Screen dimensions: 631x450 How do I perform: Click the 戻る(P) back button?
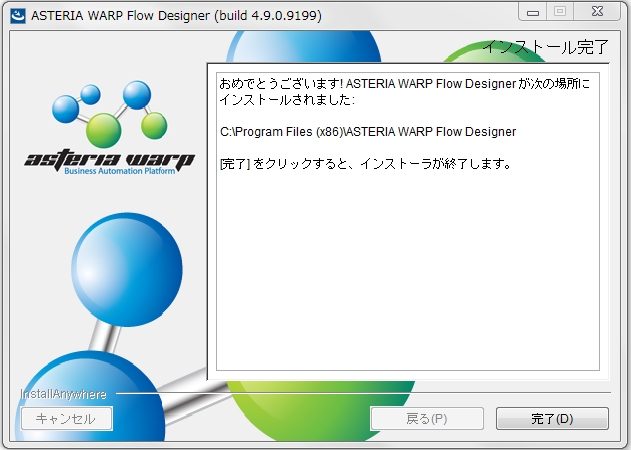coord(427,419)
